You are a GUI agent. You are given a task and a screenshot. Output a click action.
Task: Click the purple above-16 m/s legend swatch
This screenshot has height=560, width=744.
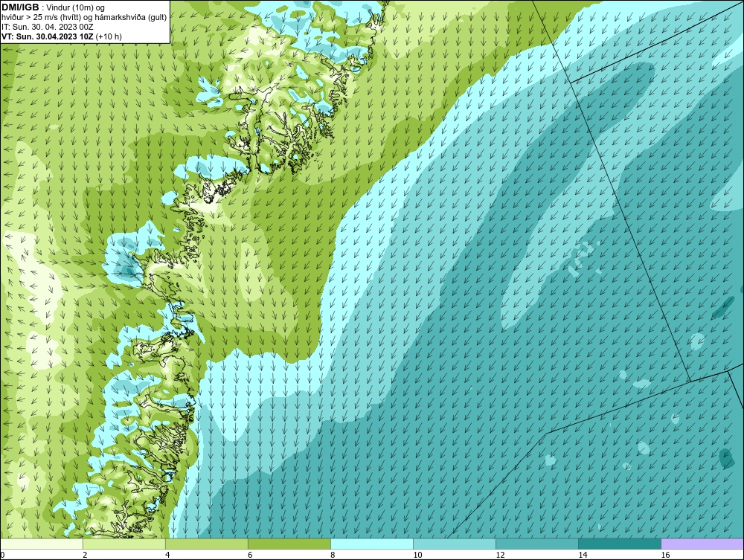(702, 544)
